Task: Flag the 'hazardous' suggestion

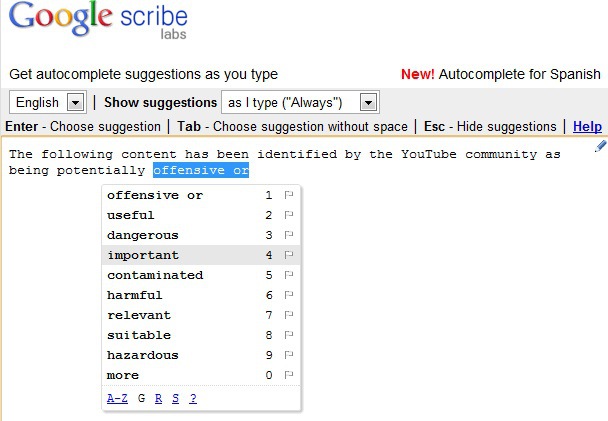Action: click(288, 355)
